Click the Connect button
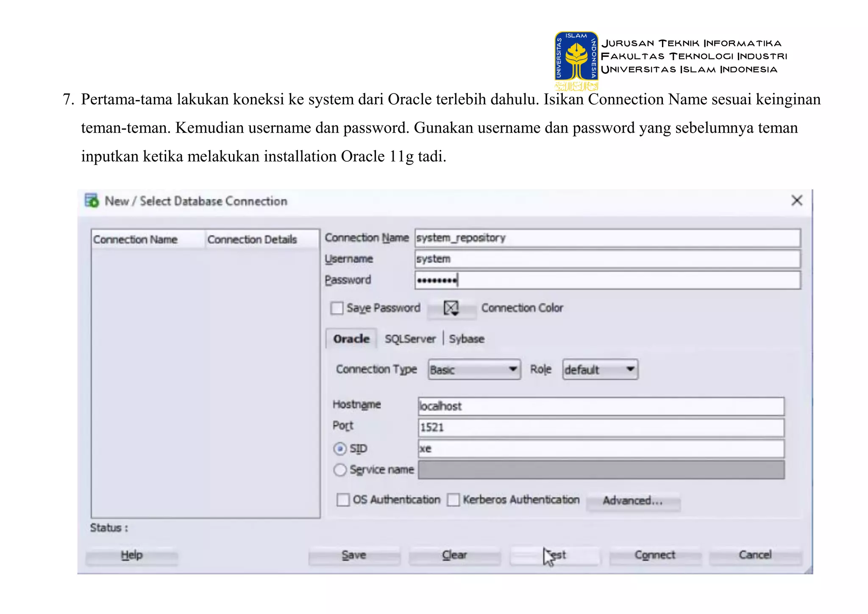This screenshot has height=614, width=868. click(655, 555)
